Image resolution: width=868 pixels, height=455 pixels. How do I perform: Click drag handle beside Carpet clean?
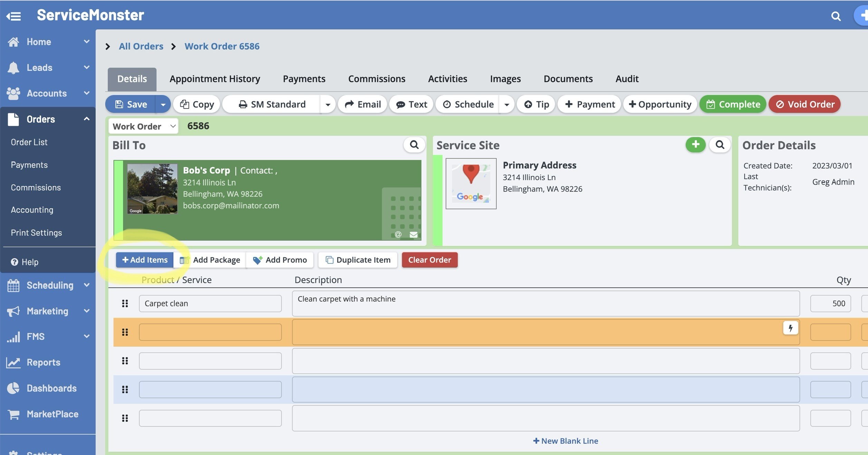(x=125, y=303)
